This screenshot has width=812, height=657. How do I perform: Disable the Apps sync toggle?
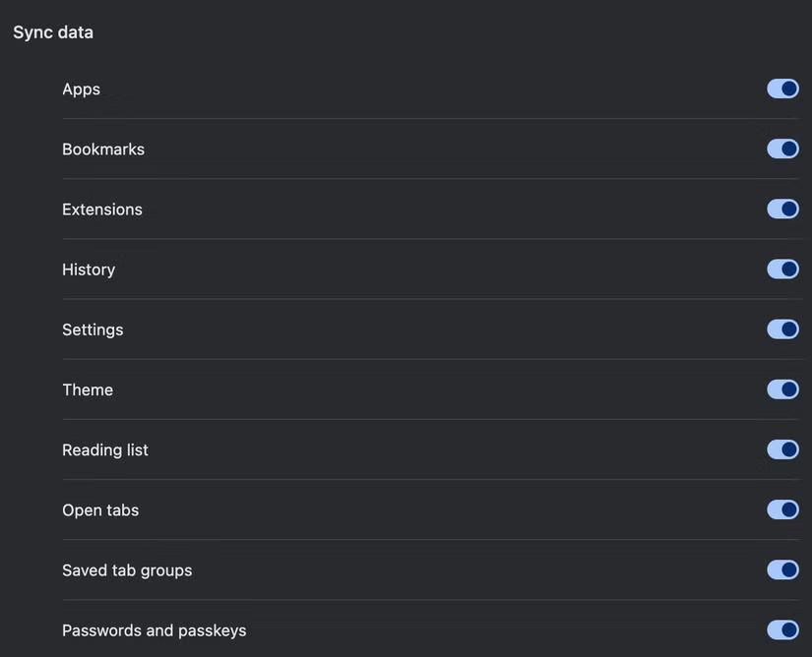782,88
